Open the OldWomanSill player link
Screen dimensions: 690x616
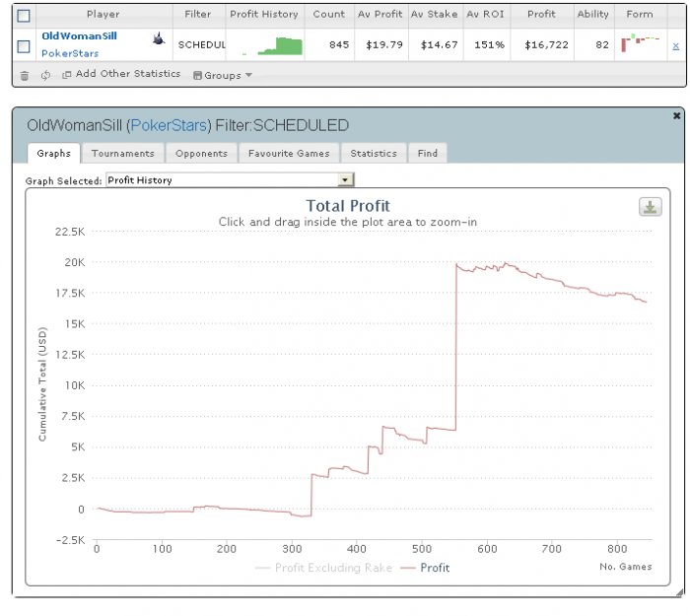pos(79,35)
